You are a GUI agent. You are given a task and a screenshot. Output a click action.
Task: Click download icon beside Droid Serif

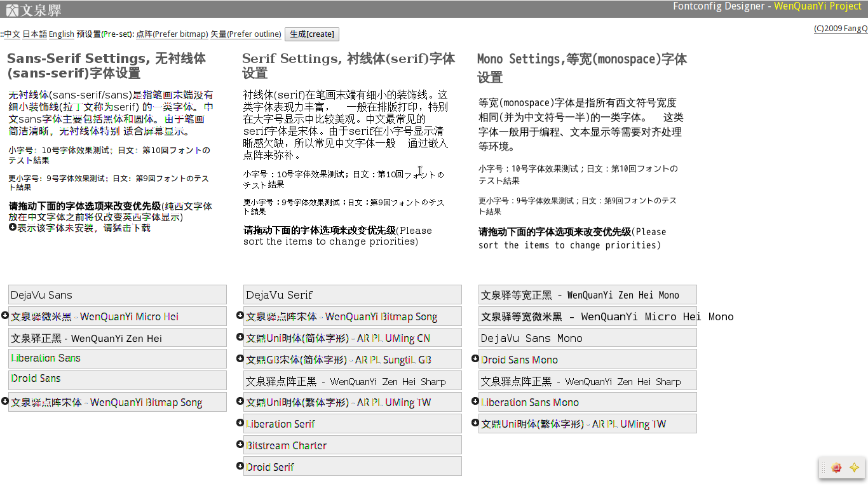point(240,466)
